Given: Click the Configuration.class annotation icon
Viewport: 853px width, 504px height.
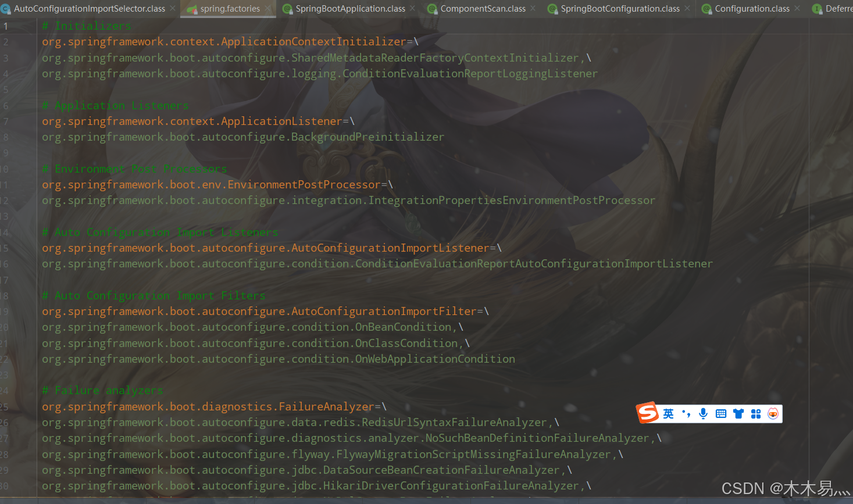Looking at the screenshot, I should 706,9.
